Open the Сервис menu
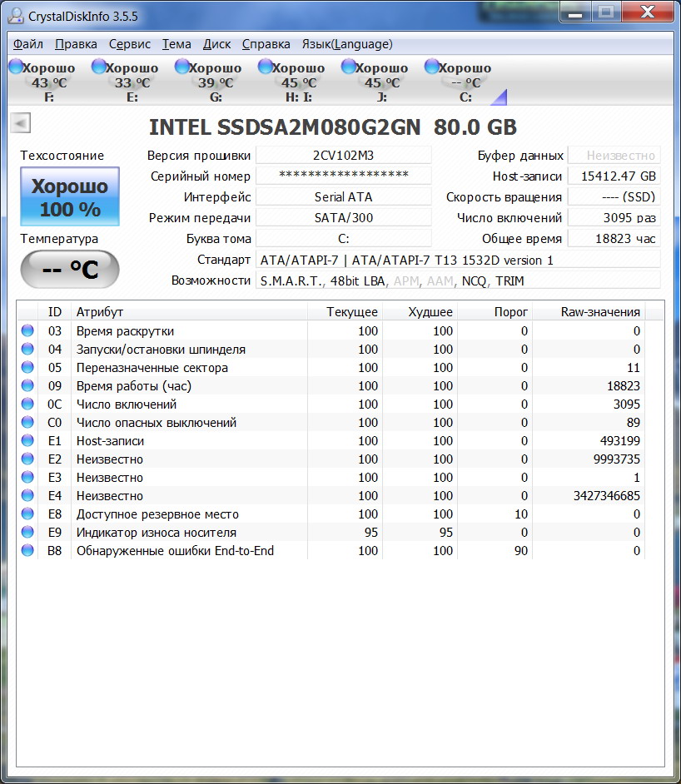 point(129,44)
